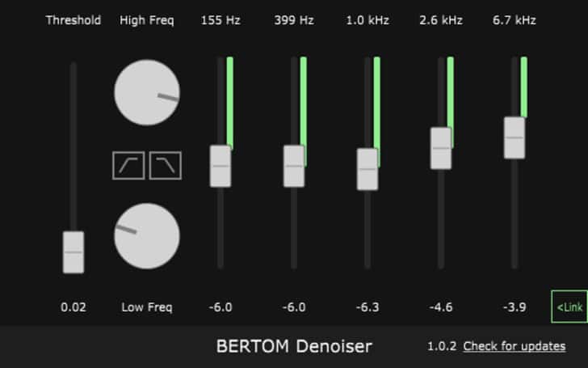
Task: Click the High Freq rotary knob
Action: pos(147,92)
